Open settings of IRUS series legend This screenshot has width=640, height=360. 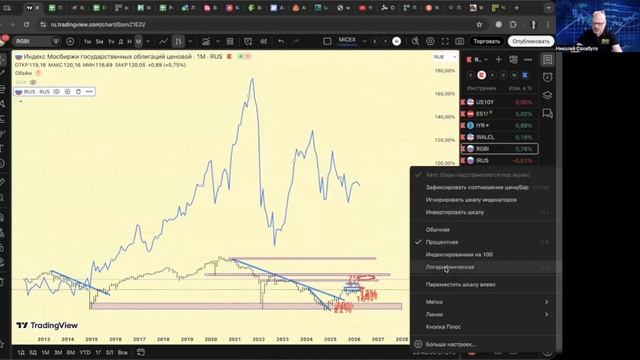pos(67,92)
